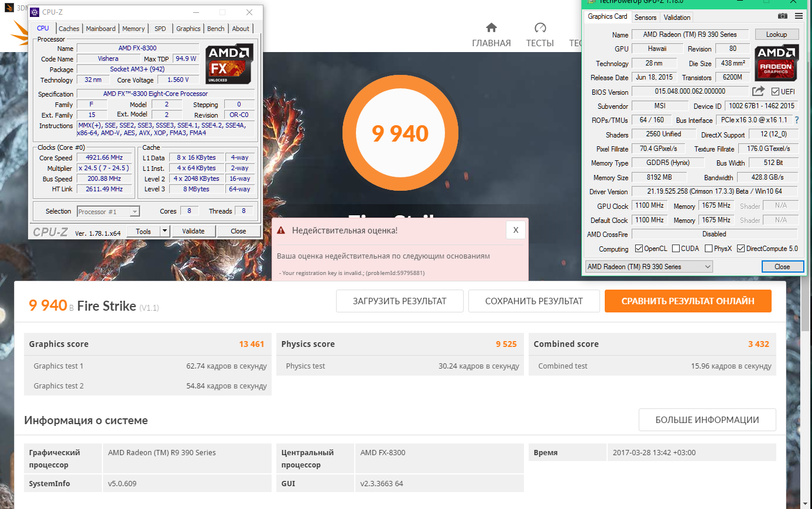Image resolution: width=812 pixels, height=509 pixels.
Task: Click the CPU-Z Name field showing AMD FX-8300
Action: pos(138,49)
